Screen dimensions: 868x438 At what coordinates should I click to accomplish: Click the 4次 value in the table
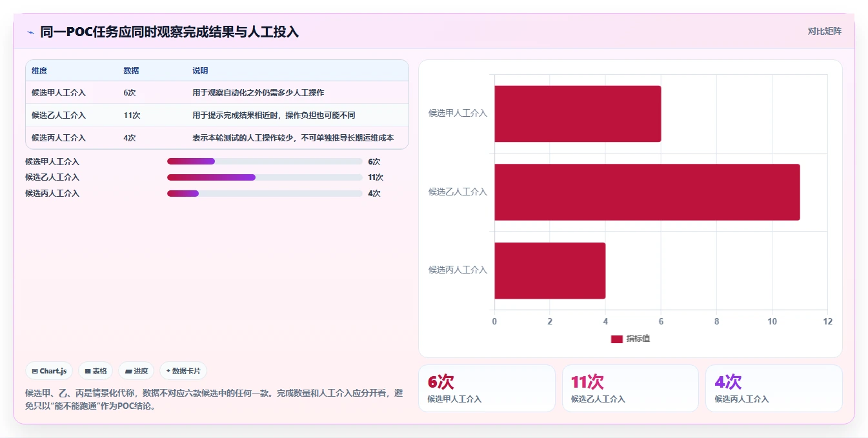click(130, 138)
